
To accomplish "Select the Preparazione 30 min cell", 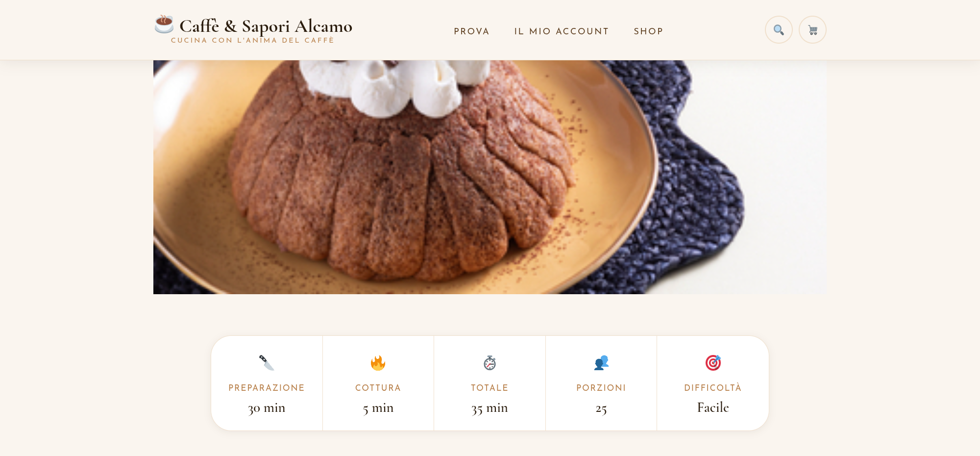I will click(267, 383).
